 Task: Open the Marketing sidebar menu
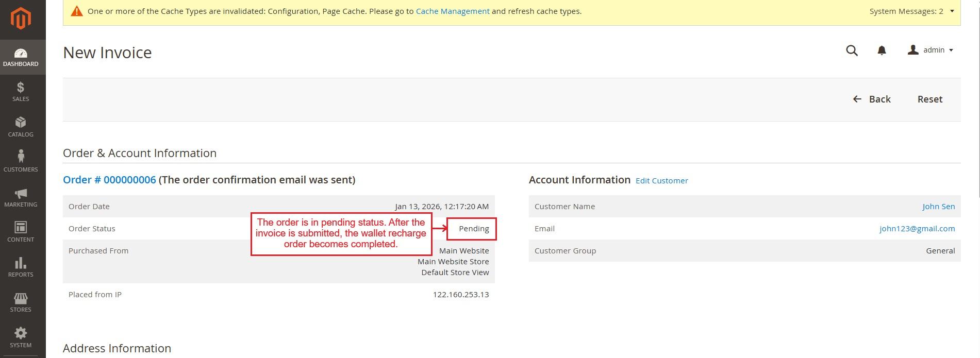click(21, 197)
